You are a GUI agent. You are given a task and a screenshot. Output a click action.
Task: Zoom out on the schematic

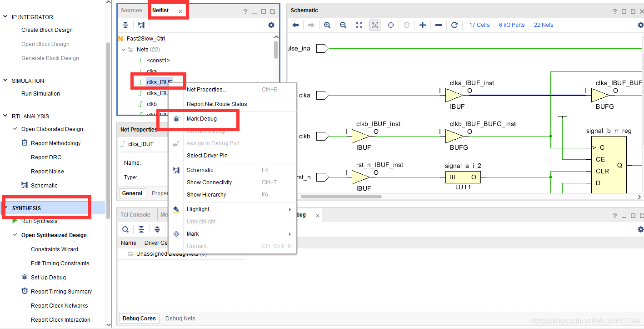point(343,25)
